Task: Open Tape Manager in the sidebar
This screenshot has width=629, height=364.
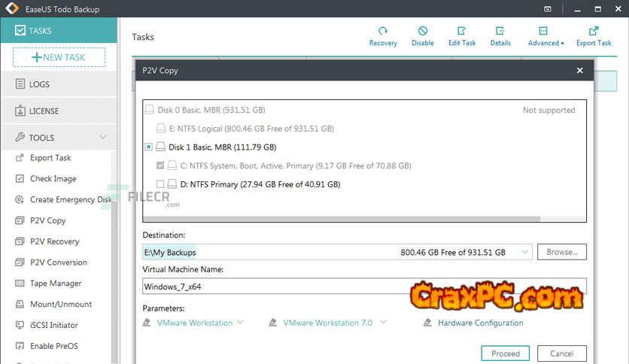Action: (56, 284)
